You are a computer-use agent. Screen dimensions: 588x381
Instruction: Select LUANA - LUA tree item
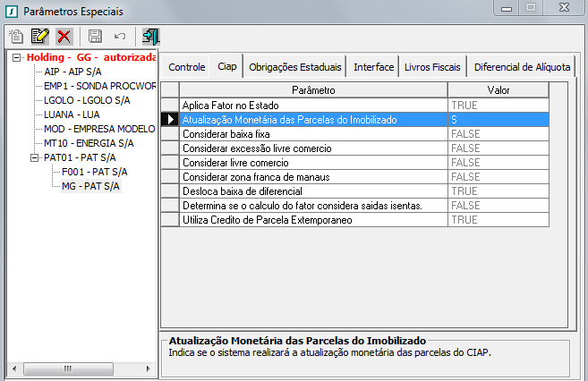(72, 114)
